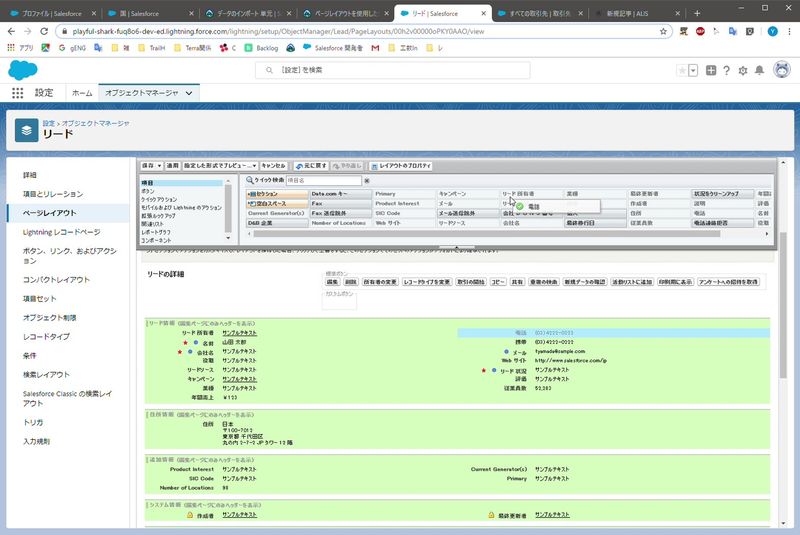Click the browser reload icon
Image resolution: width=800 pixels, height=535 pixels.
click(x=46, y=31)
